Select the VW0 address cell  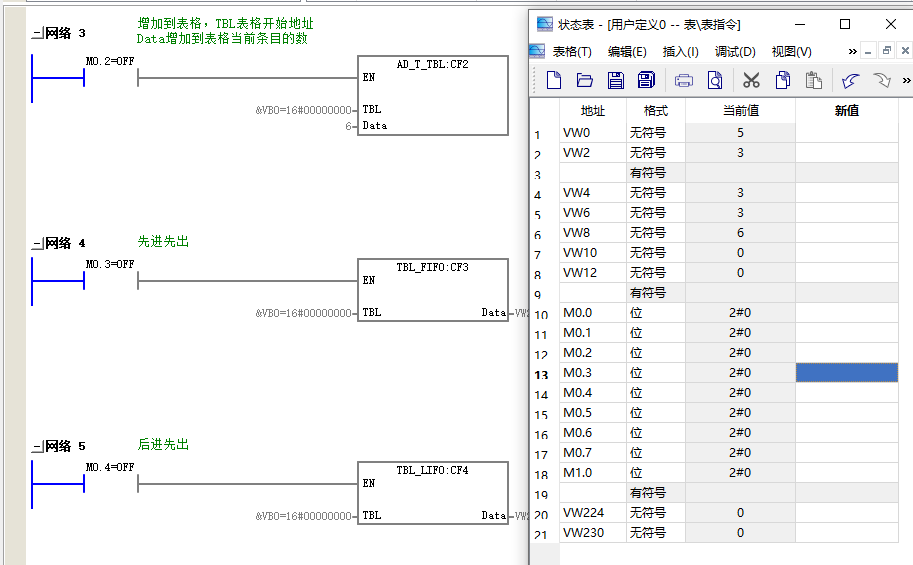click(593, 133)
